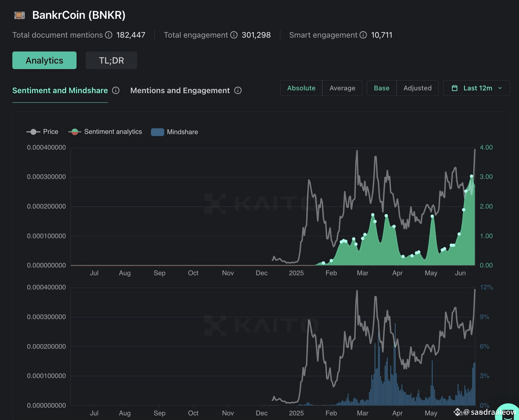Click the 4.00 sentiment axis label
The width and height of the screenshot is (519, 420).
[486, 147]
